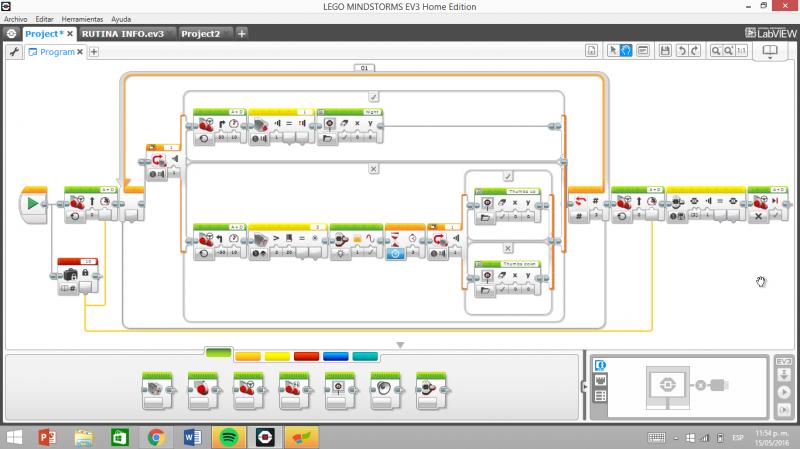Pick the Move Steering palette block
This screenshot has height=449, width=800.
248,391
